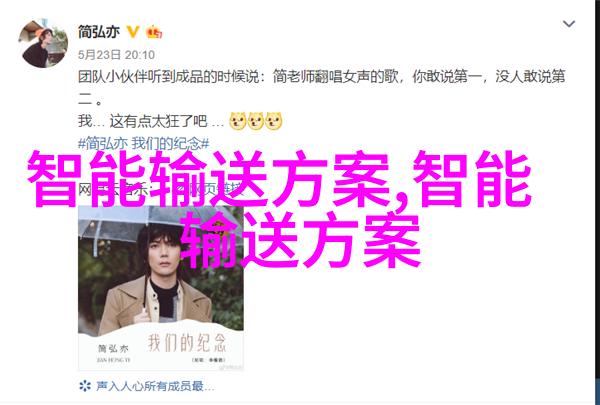The width and height of the screenshot is (600, 405).
Task: Click the blue scrollbar at the right edge
Action: tap(598, 389)
